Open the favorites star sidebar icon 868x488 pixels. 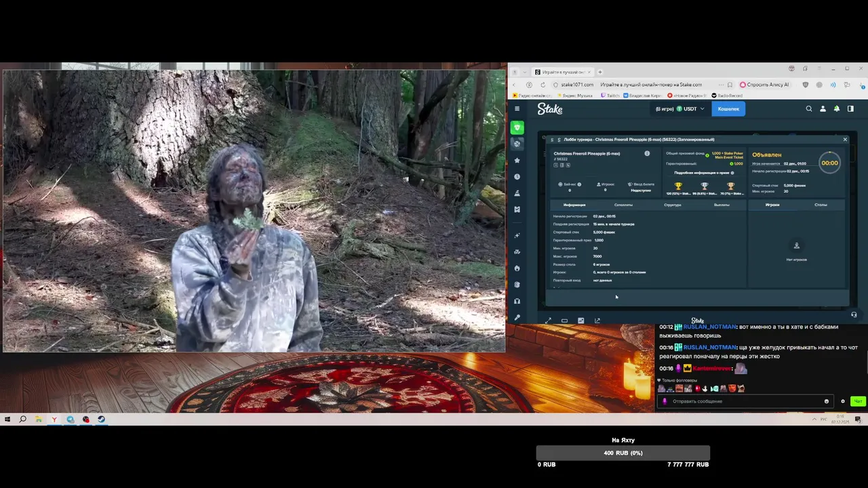[x=517, y=161]
